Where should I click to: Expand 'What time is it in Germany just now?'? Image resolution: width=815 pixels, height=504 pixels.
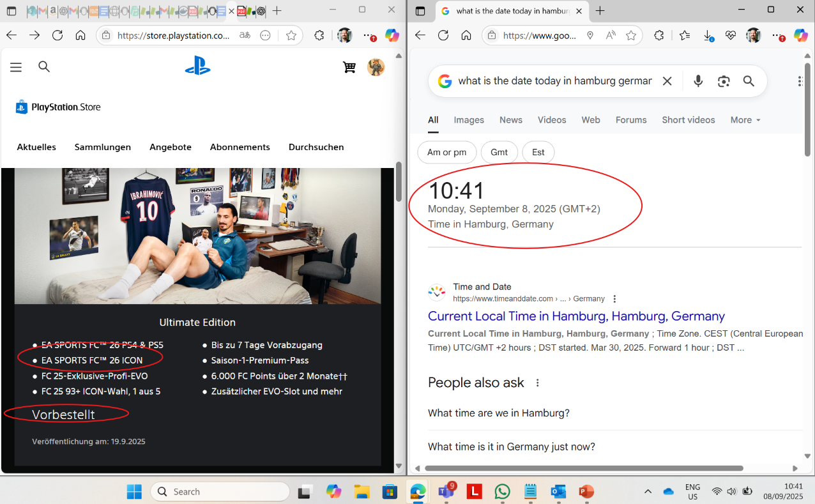click(x=511, y=447)
